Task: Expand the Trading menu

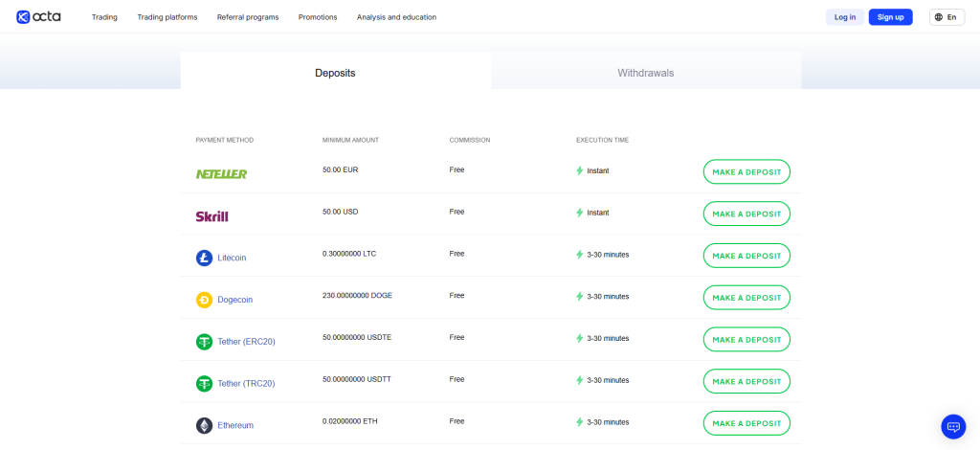Action: [104, 17]
